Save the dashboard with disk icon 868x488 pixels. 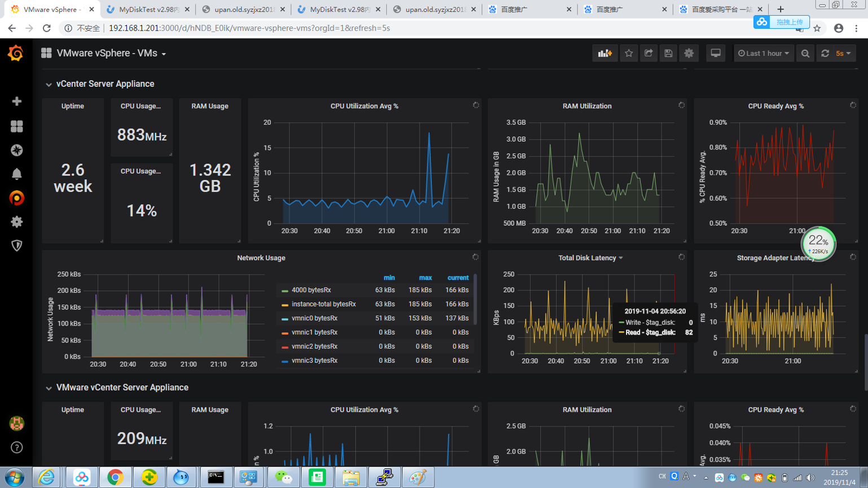tap(668, 53)
